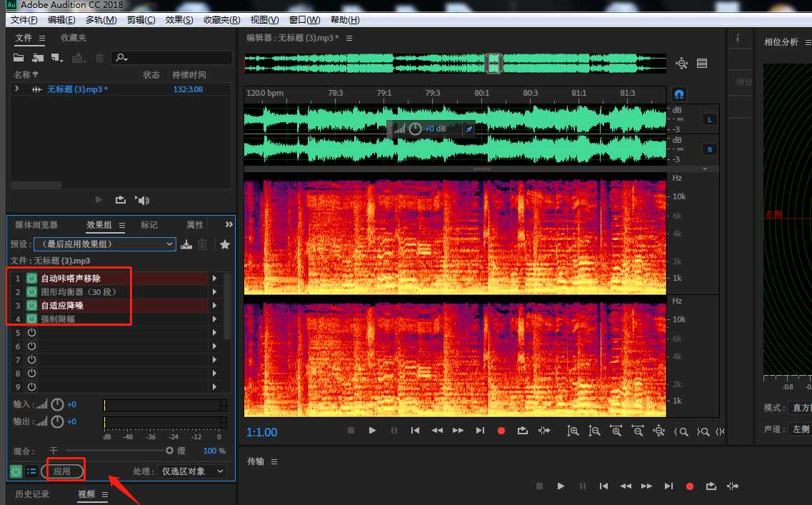Switch to the 媒体浏览器 tab
Screen dimensions: 812x505
(36, 225)
